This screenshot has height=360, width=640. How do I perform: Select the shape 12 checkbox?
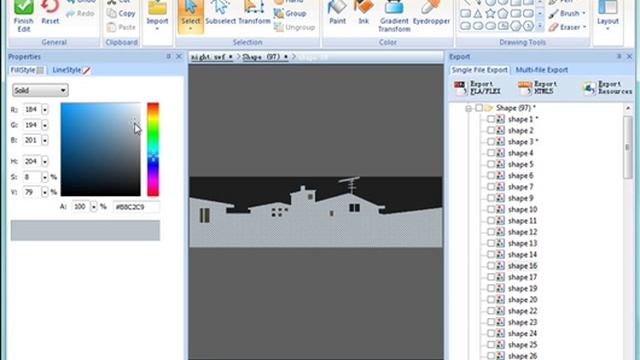[491, 232]
